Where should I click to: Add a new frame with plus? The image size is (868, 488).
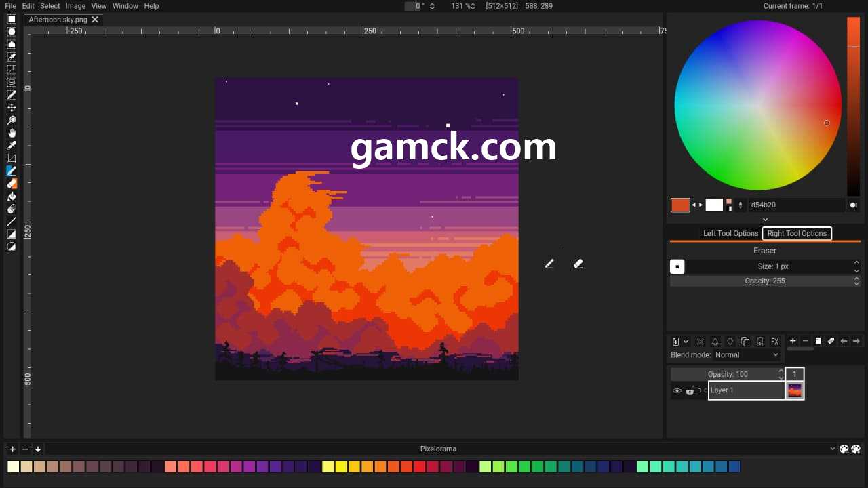pyautogui.click(x=793, y=341)
